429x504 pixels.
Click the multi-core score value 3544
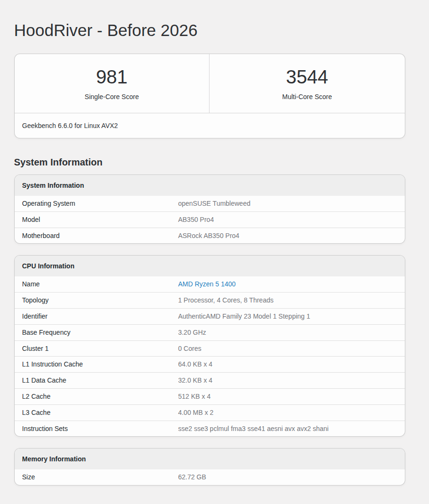(307, 77)
